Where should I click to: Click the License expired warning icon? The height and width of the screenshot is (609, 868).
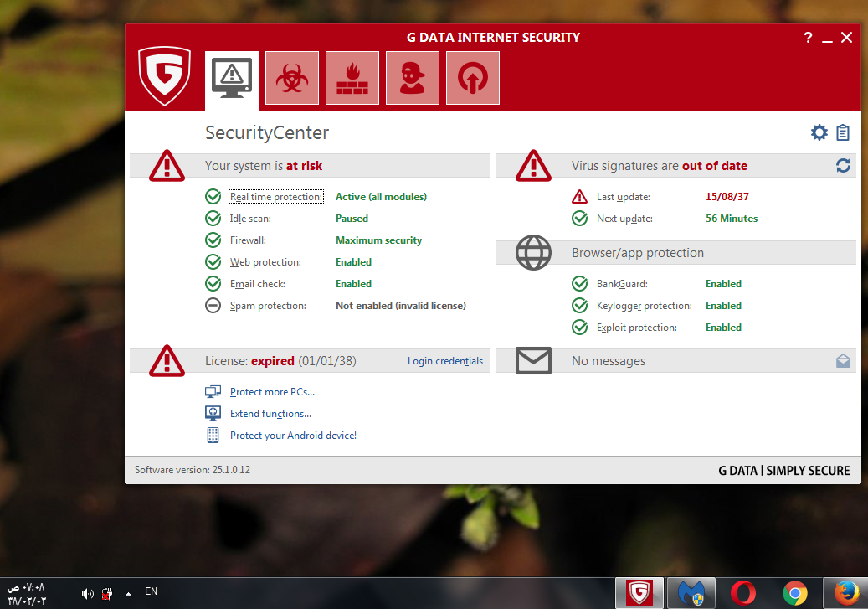coord(167,361)
